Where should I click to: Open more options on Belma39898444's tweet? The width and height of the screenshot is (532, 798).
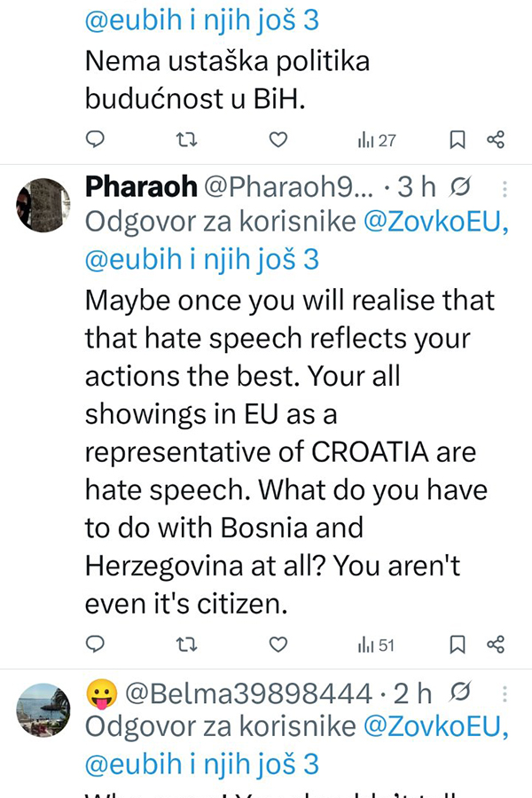tap(505, 693)
